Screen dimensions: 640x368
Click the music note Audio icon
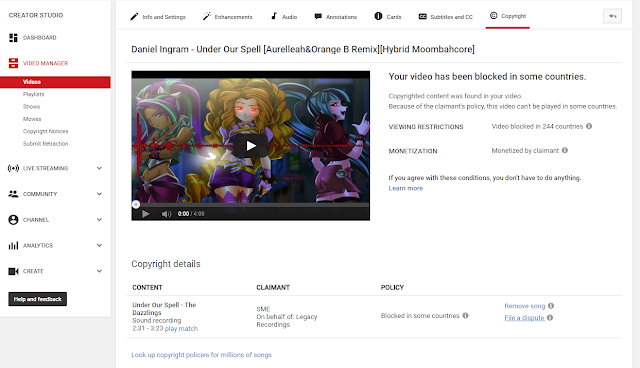tap(274, 16)
